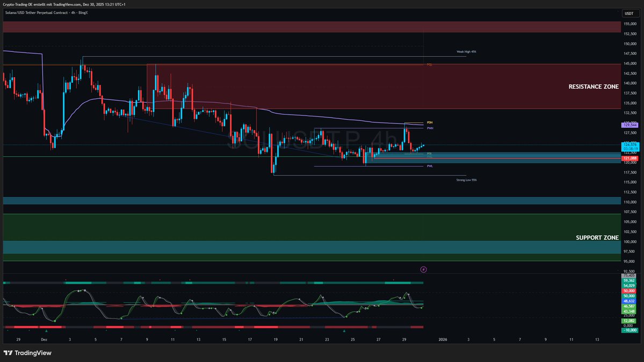Click the 155,000 price axis value
Screen dimensions: 644x362
[x=629, y=24]
